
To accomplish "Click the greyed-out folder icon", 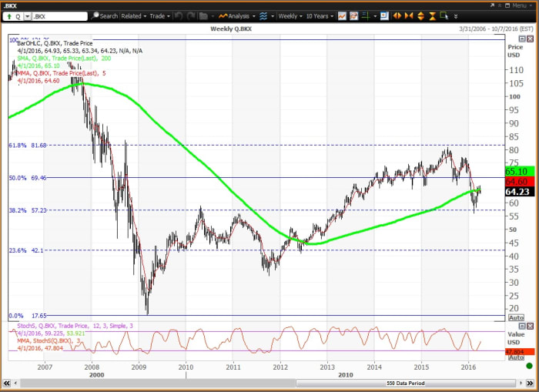I will 203,16.
